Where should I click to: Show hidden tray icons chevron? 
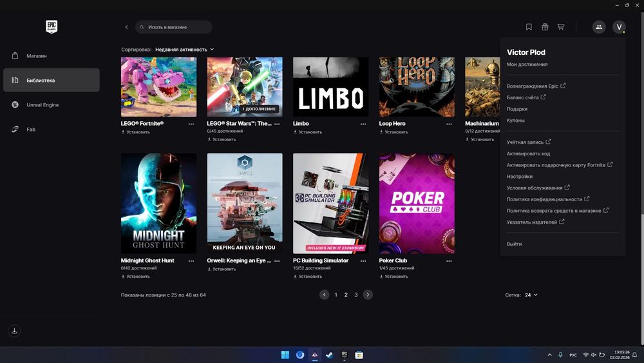(x=549, y=355)
